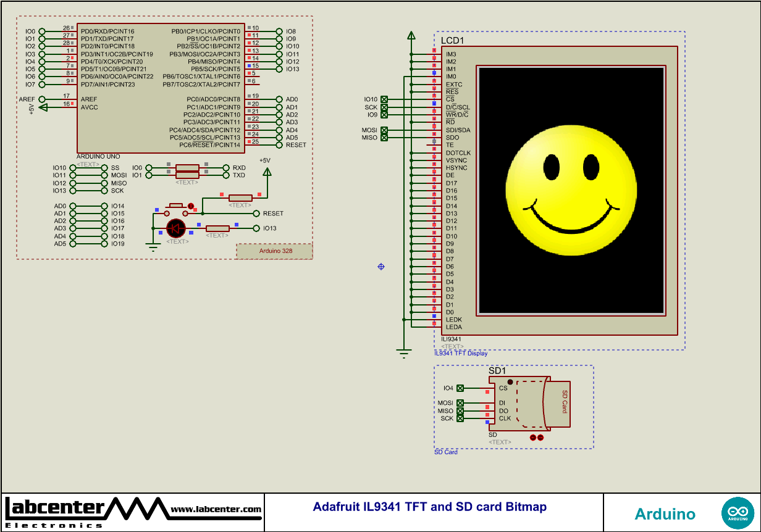This screenshot has width=761, height=532.
Task: Click the RESET terminal on the Arduino section
Action: 256,213
